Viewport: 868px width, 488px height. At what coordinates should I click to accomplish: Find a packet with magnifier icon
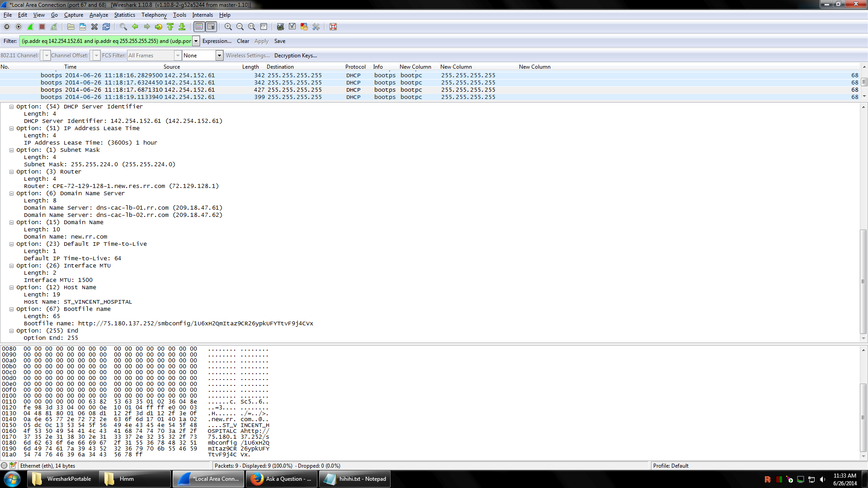pyautogui.click(x=123, y=27)
